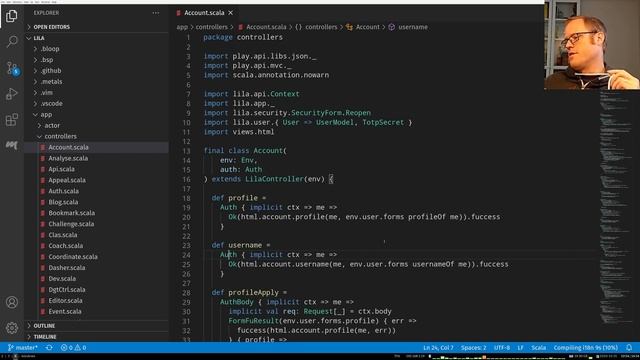This screenshot has width=640, height=360.
Task: Open Auth.scala in the file tree
Action: [x=96, y=191]
